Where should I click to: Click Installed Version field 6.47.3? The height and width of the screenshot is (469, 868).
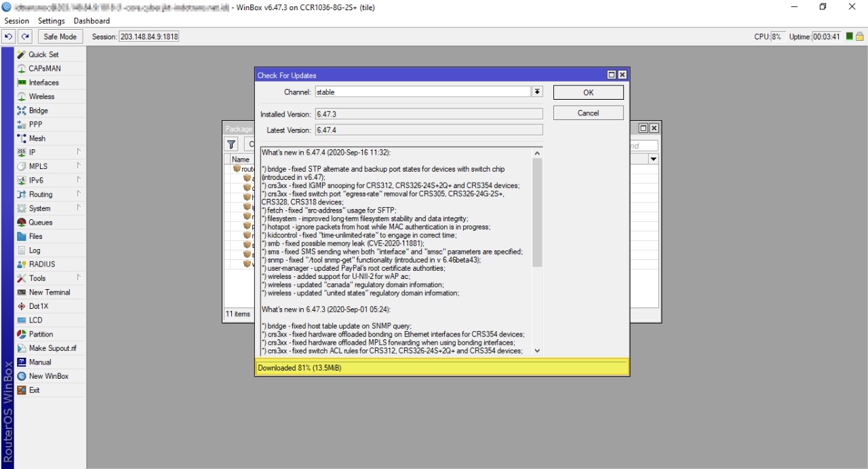(x=429, y=114)
